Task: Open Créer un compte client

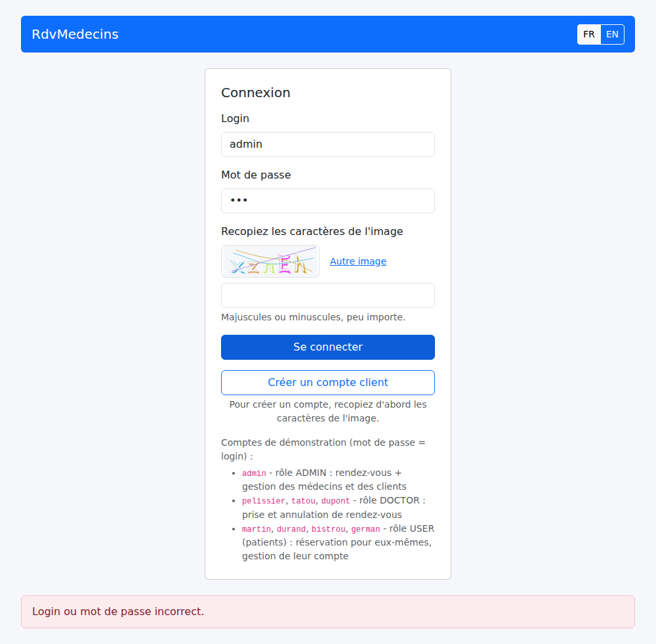Action: (328, 383)
